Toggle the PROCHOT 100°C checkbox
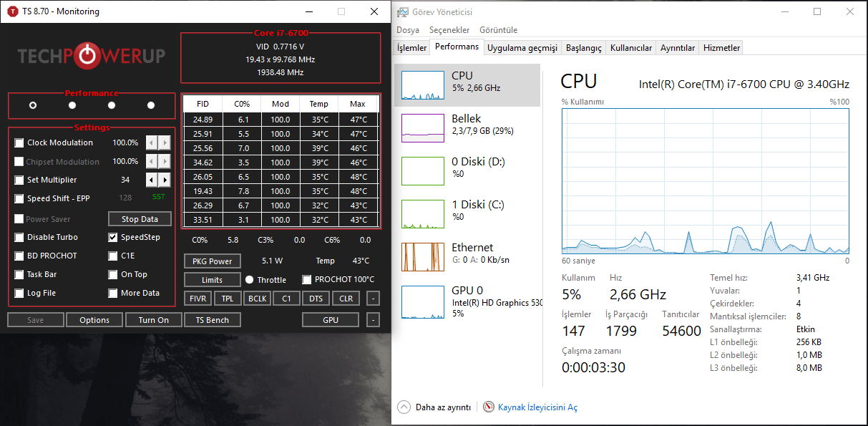The width and height of the screenshot is (868, 426). [307, 279]
